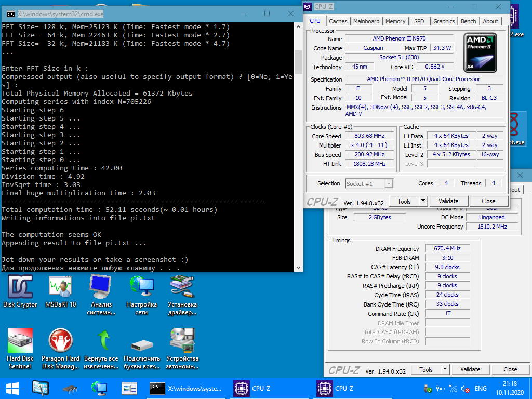Click the network globe taskbar icon
This screenshot has height=399, width=532.
tap(99, 389)
